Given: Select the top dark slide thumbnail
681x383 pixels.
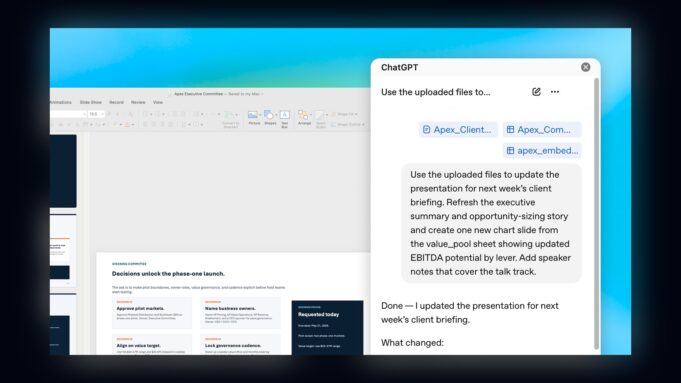Looking at the screenshot, I should coord(63,171).
